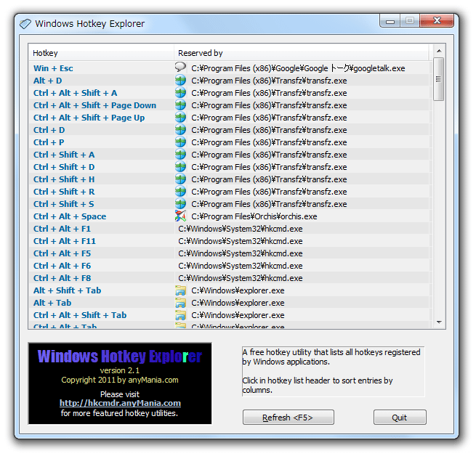Click globe icon in Page Up hotkey row
The image size is (476, 456).
pyautogui.click(x=180, y=118)
